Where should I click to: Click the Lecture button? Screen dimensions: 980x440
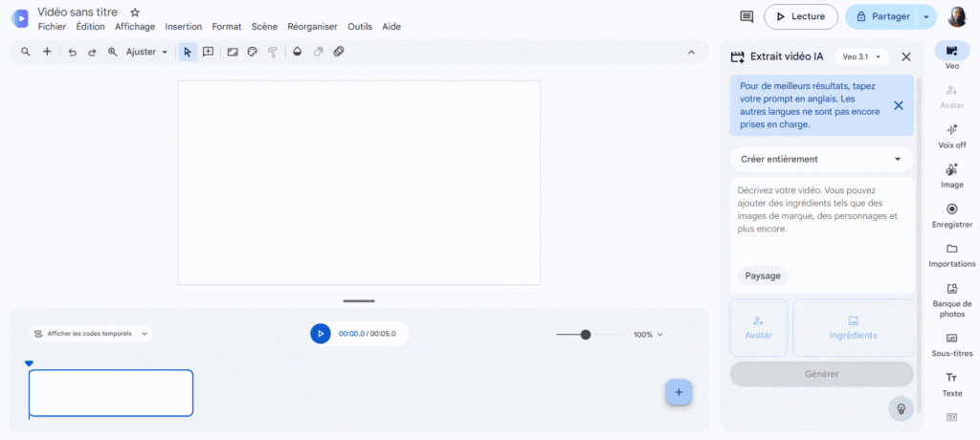coord(801,17)
